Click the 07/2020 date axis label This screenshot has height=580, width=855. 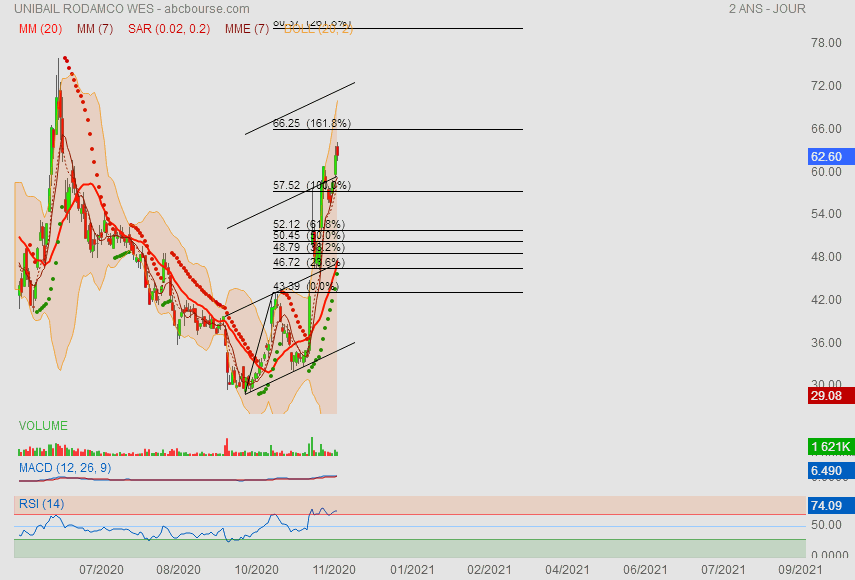click(x=101, y=570)
